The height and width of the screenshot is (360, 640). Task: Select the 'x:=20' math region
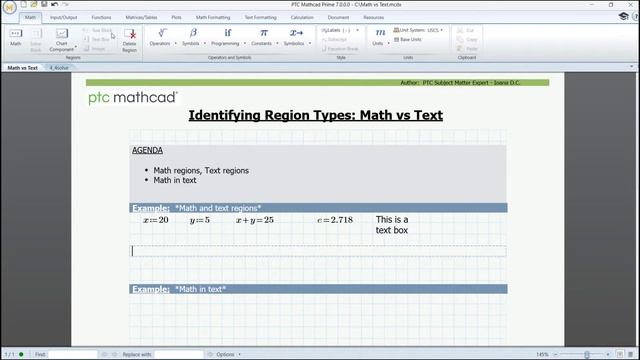coord(156,220)
